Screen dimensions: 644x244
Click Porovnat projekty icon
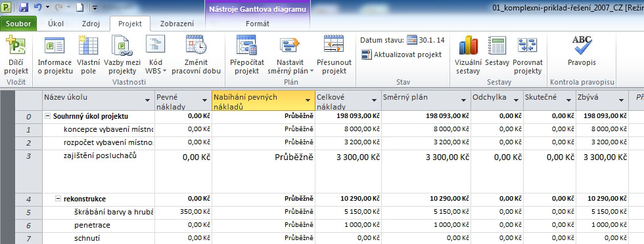click(527, 45)
